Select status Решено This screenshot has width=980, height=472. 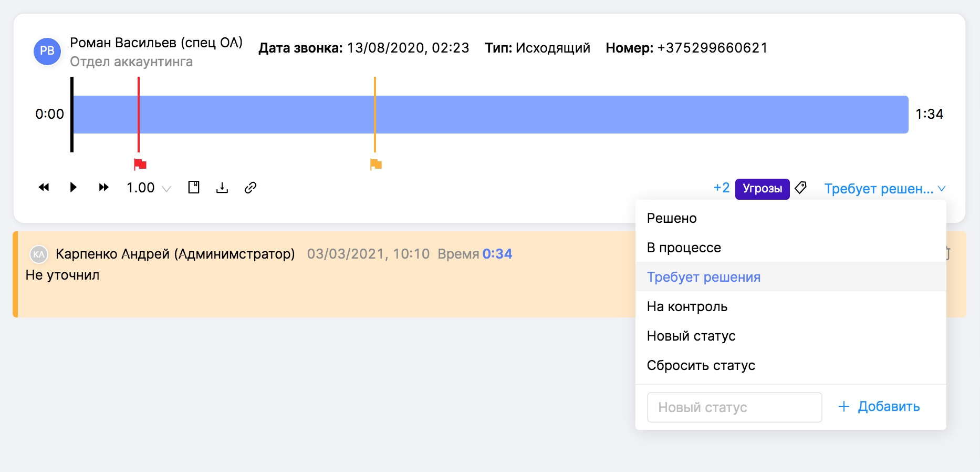pos(672,218)
